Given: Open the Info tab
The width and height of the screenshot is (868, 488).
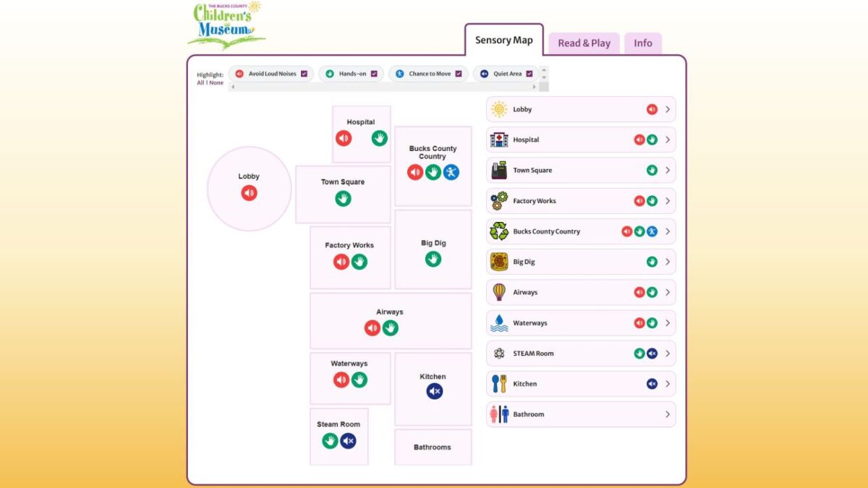Looking at the screenshot, I should (643, 43).
